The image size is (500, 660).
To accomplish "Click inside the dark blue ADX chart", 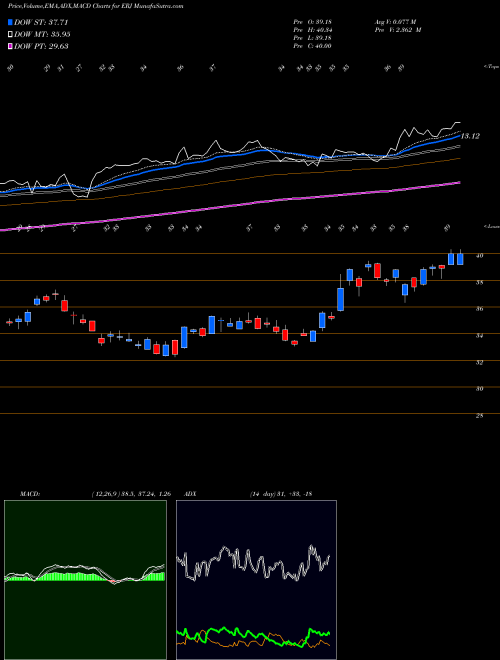I will click(256, 580).
